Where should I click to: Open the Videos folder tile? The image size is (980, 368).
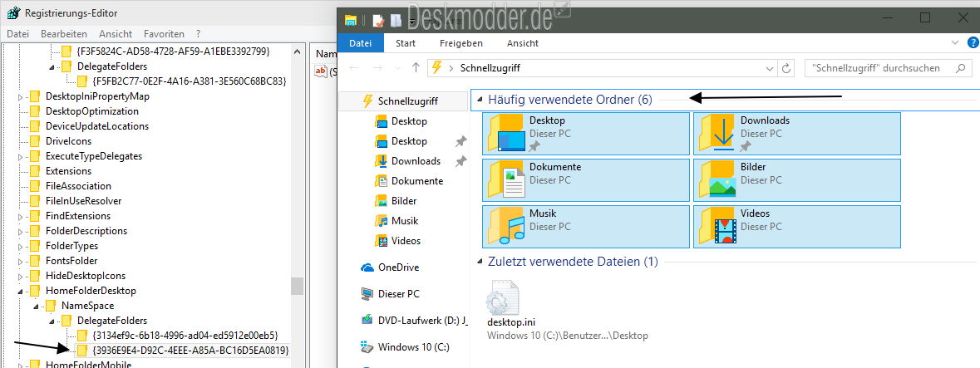797,227
